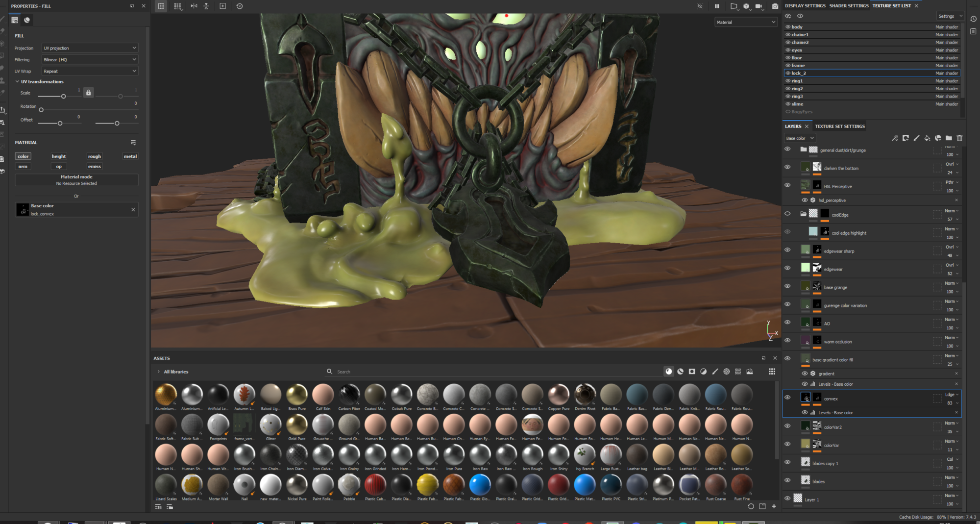
Task: Toggle the hsl_perspective filter visibility
Action: [x=805, y=200]
